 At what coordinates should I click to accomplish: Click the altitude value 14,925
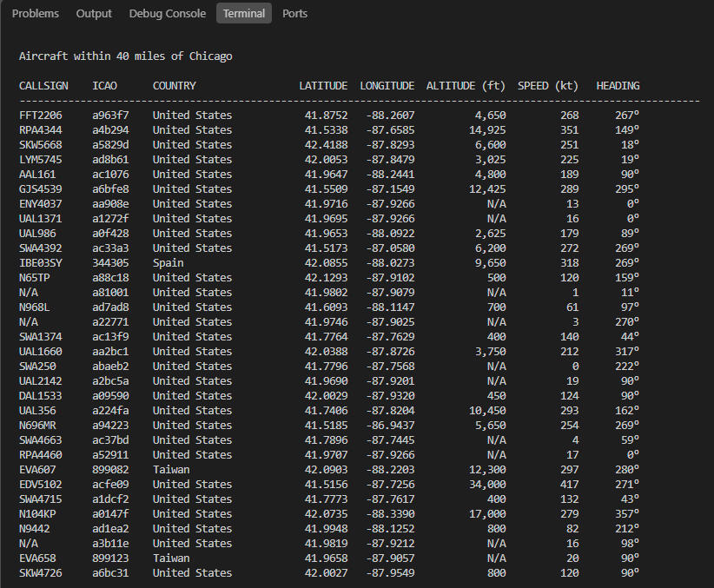click(487, 129)
